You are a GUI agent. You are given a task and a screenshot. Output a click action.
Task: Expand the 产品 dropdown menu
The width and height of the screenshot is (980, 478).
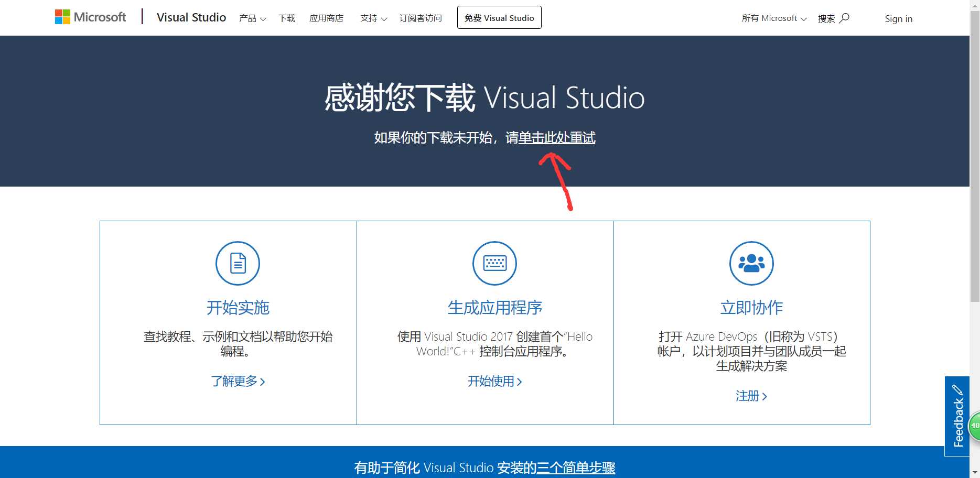pos(252,18)
